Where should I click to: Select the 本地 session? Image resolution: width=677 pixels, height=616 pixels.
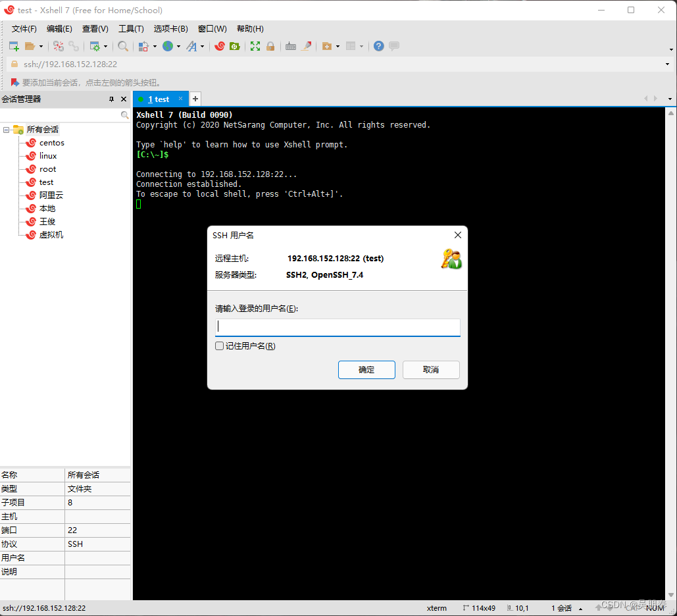[x=41, y=209]
